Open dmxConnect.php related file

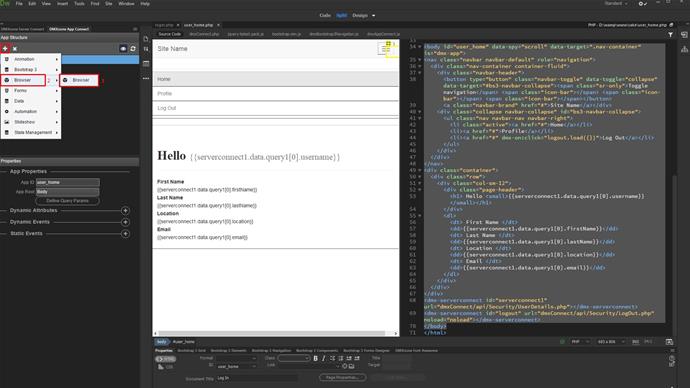pyautogui.click(x=204, y=34)
